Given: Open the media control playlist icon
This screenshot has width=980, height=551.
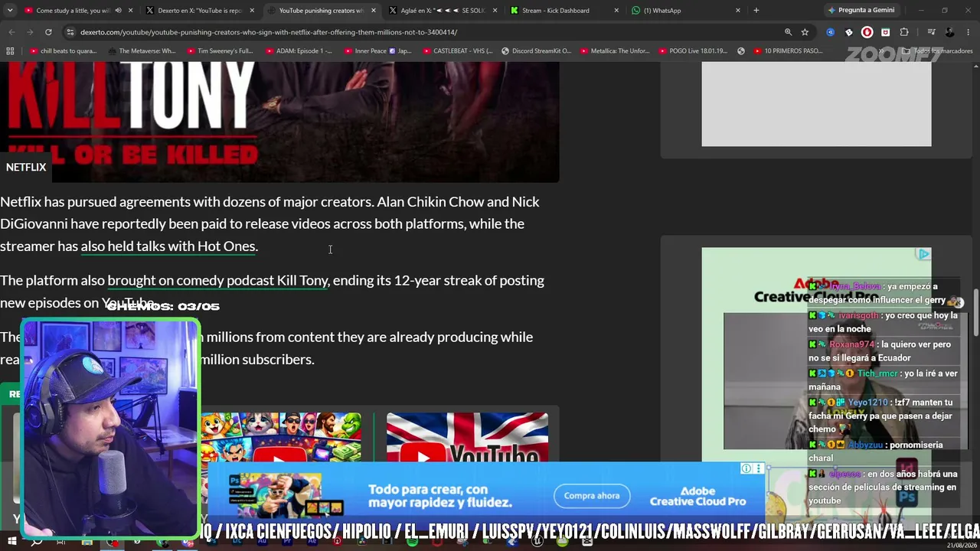Looking at the screenshot, I should (x=931, y=32).
